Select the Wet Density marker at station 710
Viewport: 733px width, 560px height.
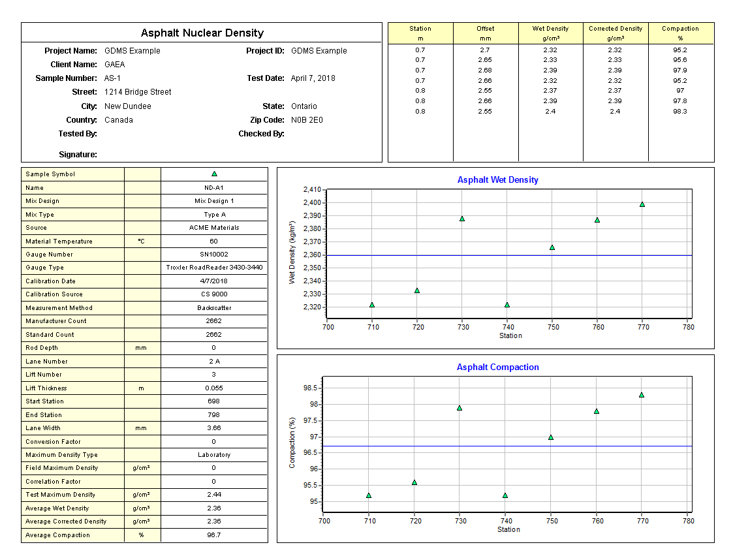[x=372, y=305]
